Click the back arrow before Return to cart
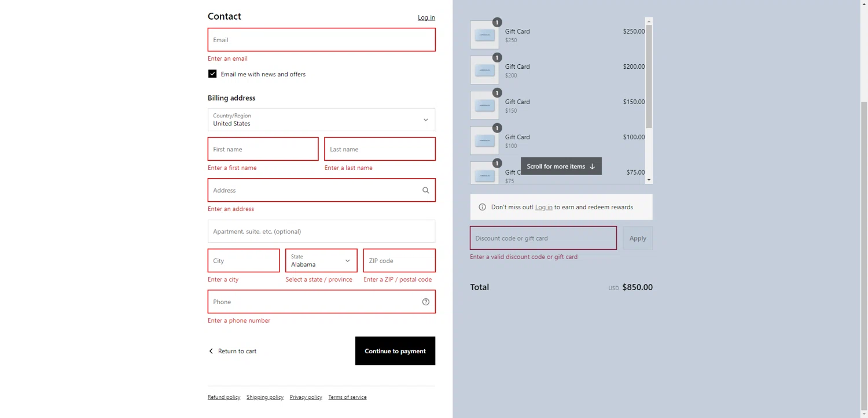 coord(211,351)
